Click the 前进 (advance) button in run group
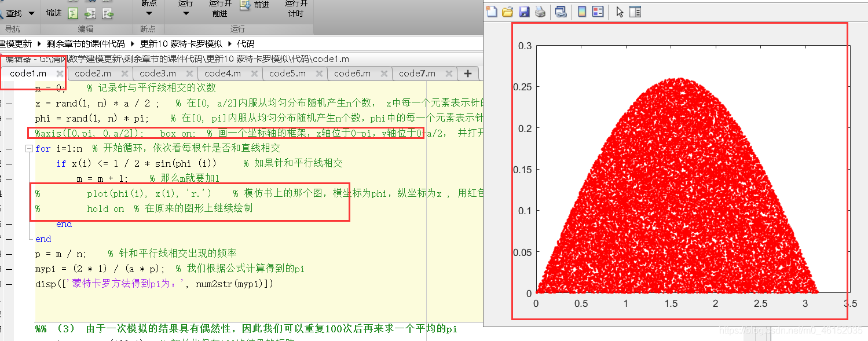Viewport: 868px width, 341px height. pos(255,5)
